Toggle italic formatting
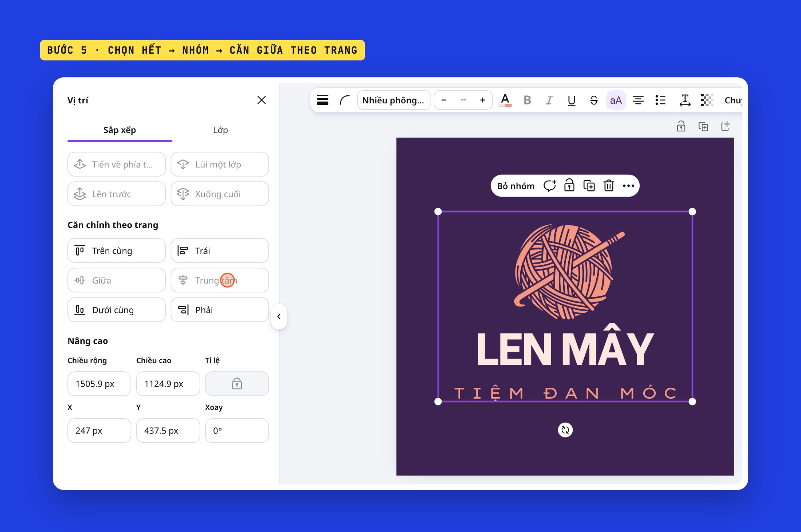The image size is (801, 532). [x=549, y=100]
